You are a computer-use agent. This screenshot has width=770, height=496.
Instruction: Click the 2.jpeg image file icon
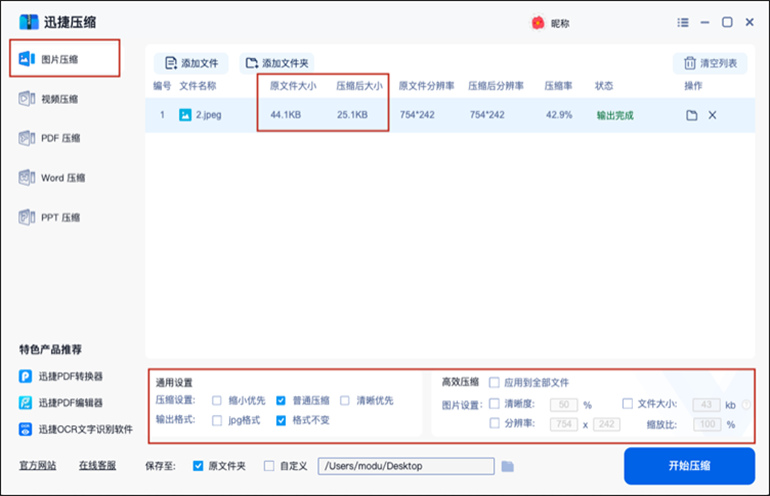click(x=185, y=115)
